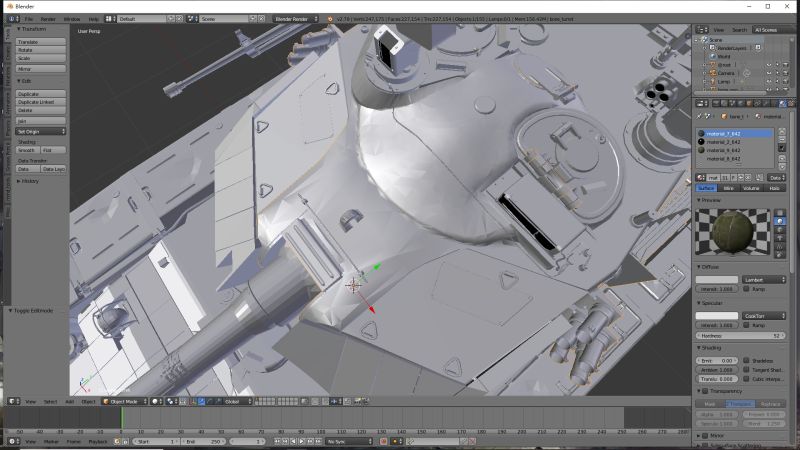Enable the Mirror panel checkbox
This screenshot has width=800, height=450.
(x=705, y=436)
